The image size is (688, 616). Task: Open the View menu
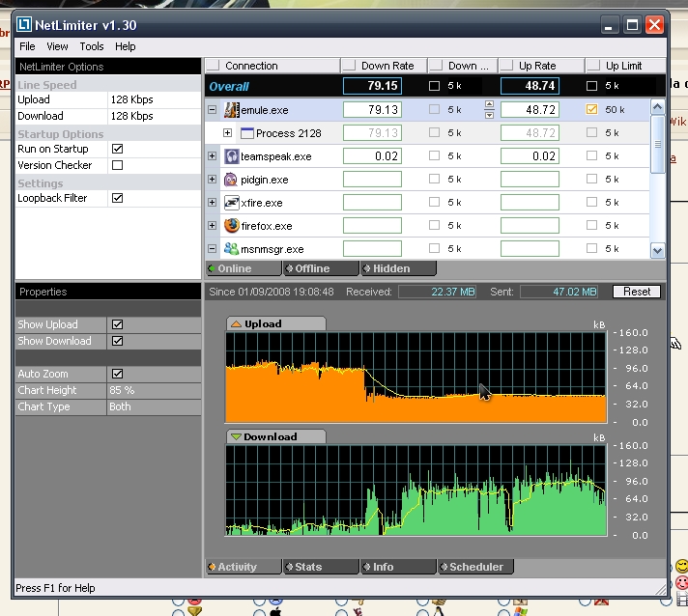[57, 46]
